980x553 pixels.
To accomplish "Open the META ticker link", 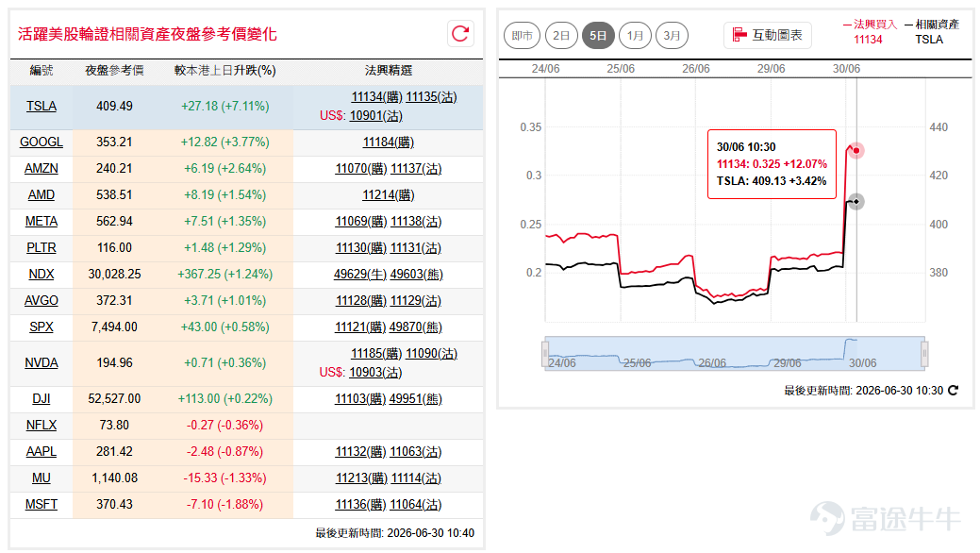I will 42,221.
